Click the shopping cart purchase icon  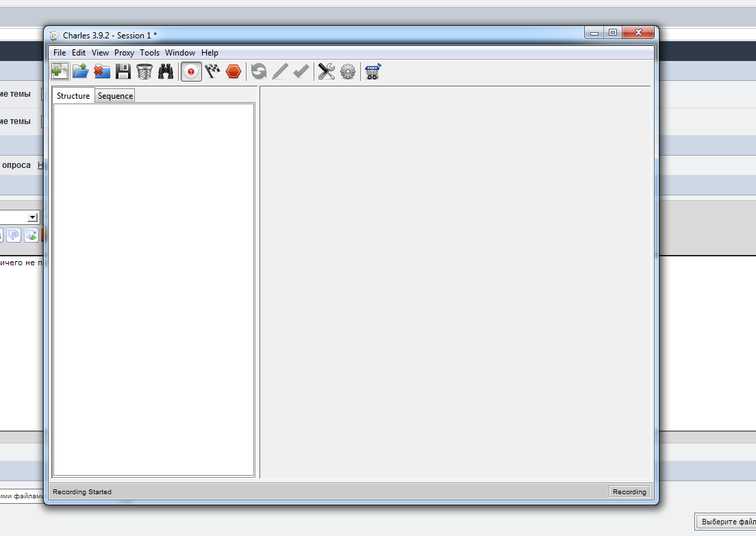(x=373, y=71)
